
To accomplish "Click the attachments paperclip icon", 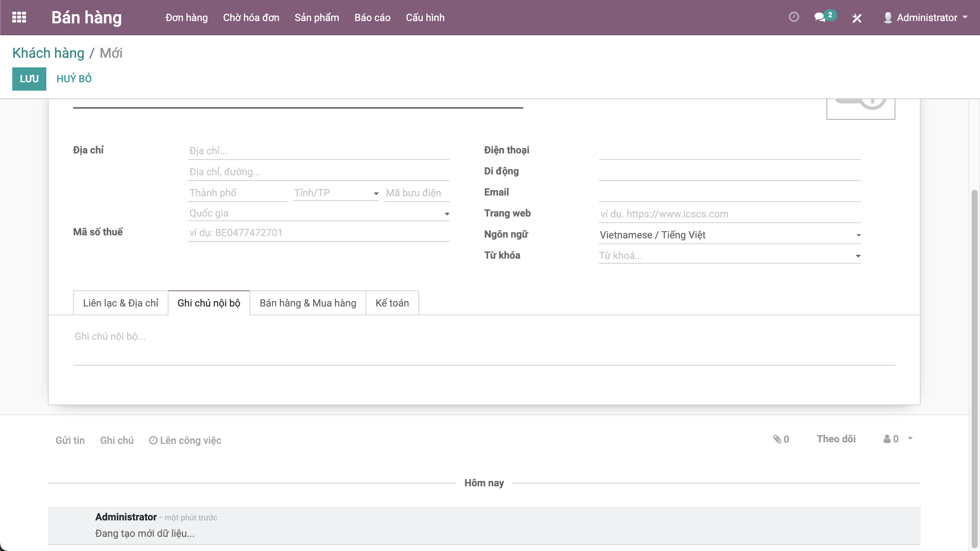I will [777, 439].
